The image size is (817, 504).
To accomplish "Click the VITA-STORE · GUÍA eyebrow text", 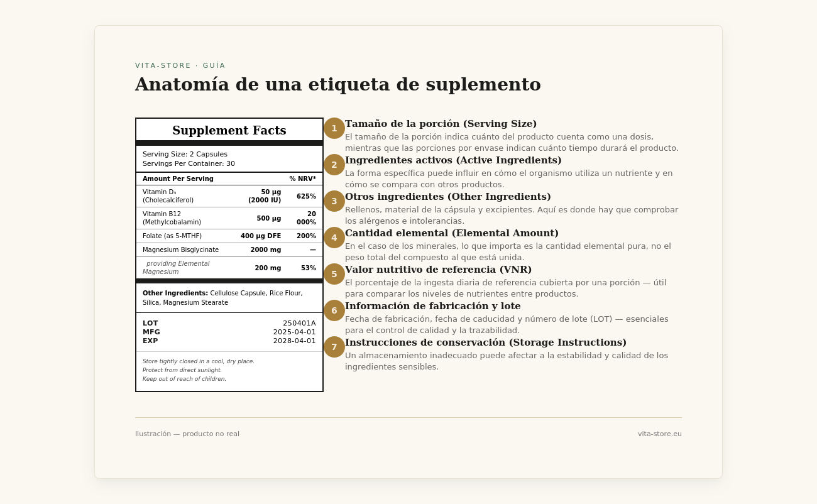I will tap(180, 65).
